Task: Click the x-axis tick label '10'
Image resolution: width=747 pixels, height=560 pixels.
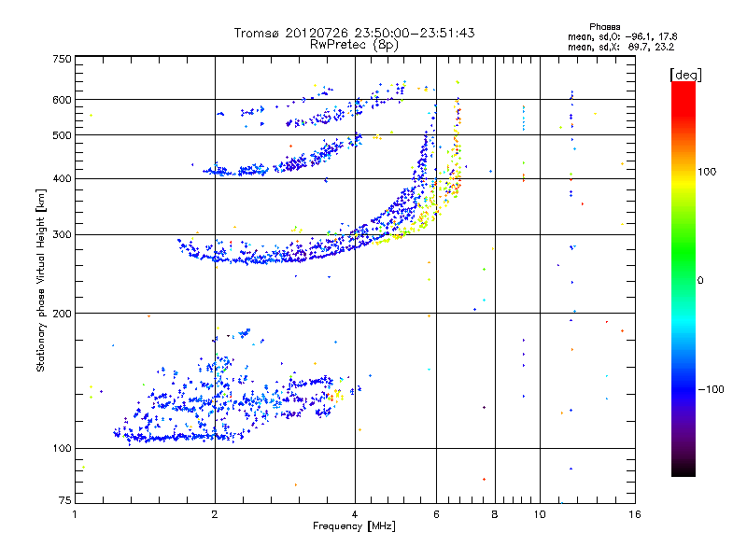Action: [540, 514]
